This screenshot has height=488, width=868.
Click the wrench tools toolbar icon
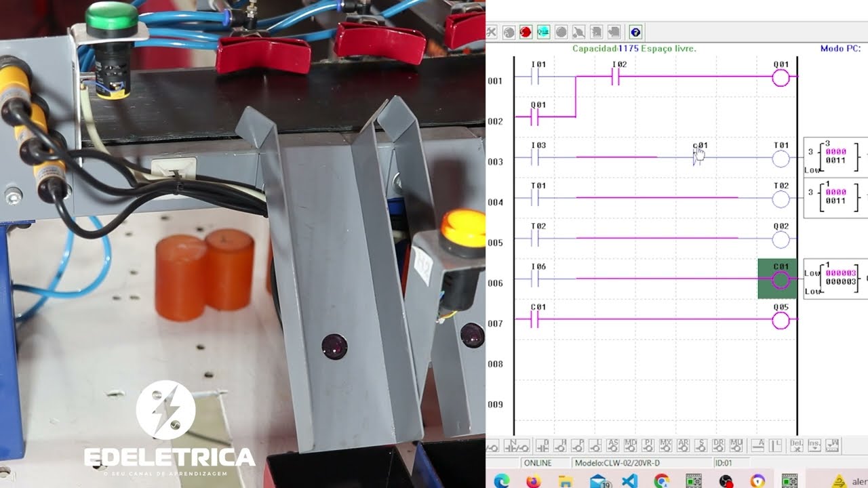coord(492,32)
